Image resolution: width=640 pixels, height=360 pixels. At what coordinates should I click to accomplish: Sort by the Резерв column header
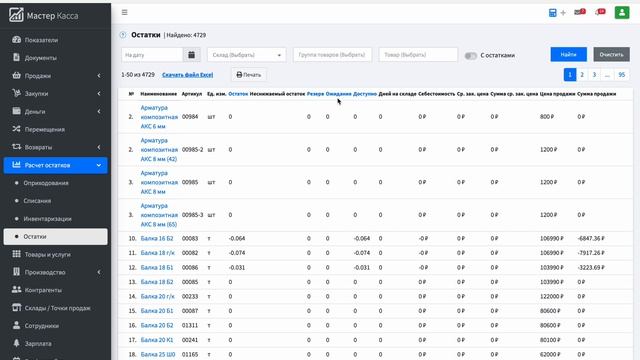[x=315, y=94]
